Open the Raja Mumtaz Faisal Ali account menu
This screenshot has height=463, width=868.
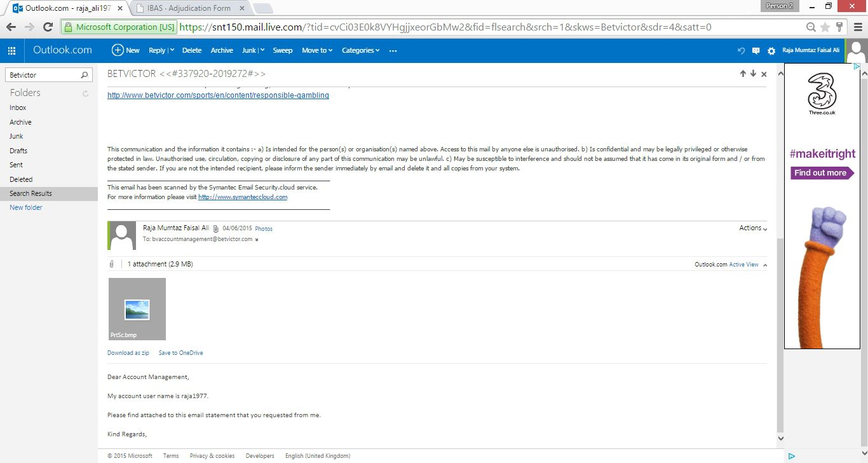811,50
